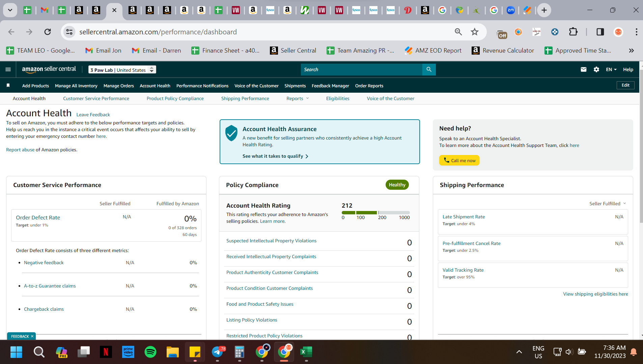Expand the Reports dropdown in sub-navigation

click(x=297, y=98)
